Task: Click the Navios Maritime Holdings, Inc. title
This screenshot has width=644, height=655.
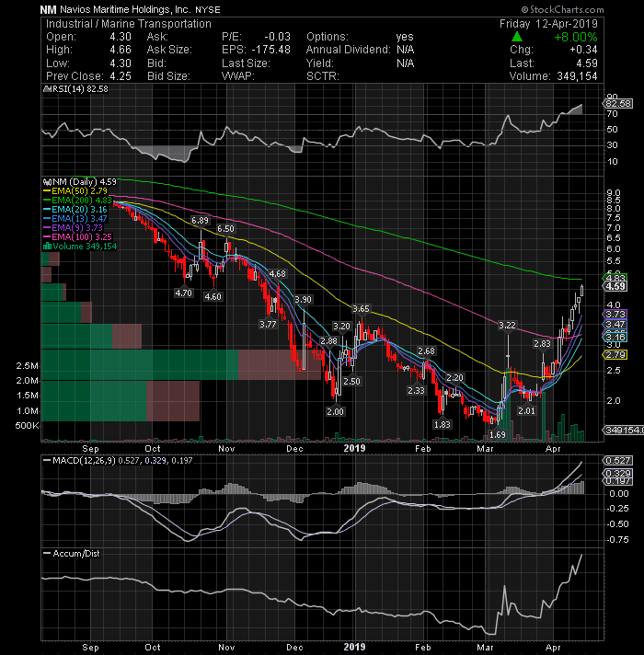Action: point(125,9)
